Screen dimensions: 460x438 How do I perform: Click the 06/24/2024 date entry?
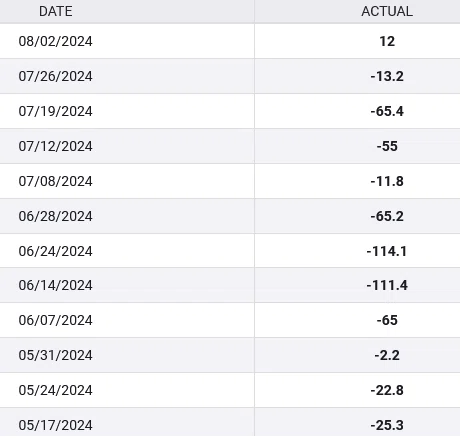coord(56,251)
